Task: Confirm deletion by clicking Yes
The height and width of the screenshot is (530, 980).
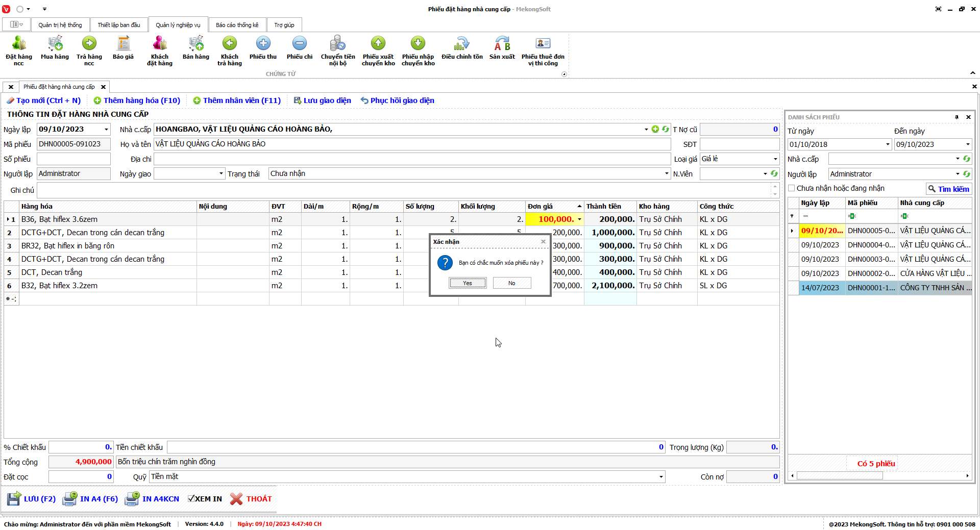Action: 468,283
